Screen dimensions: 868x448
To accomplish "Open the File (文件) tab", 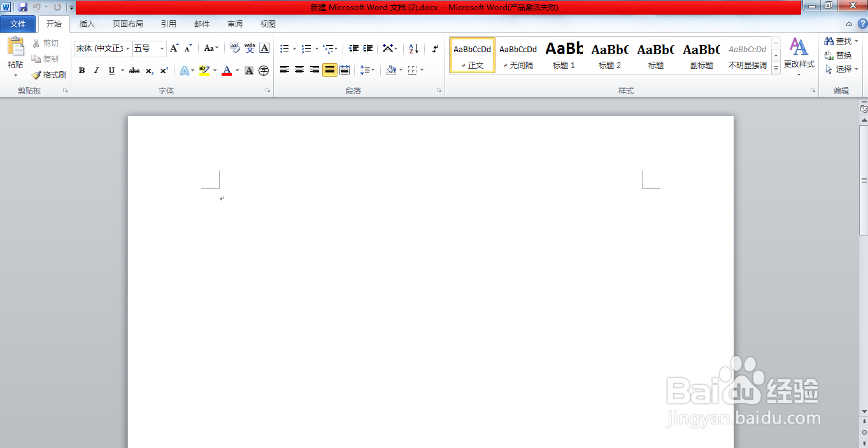I will point(18,24).
